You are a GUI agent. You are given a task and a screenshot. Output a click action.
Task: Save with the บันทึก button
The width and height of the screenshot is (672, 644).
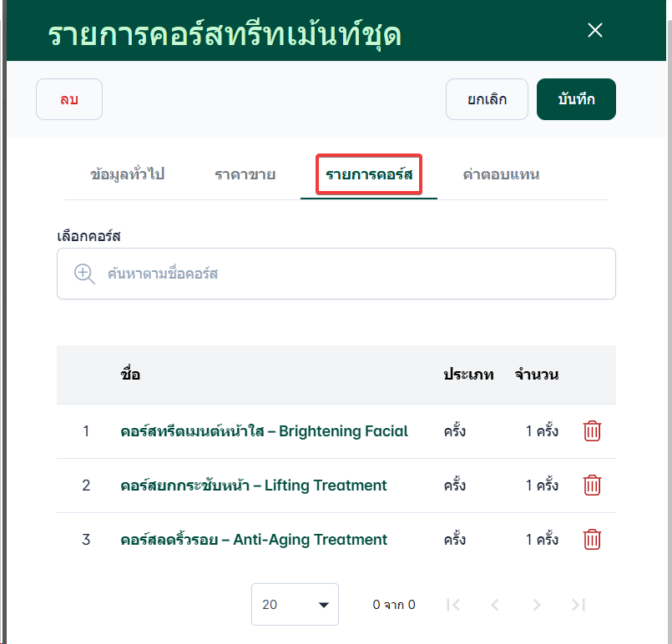pyautogui.click(x=576, y=99)
